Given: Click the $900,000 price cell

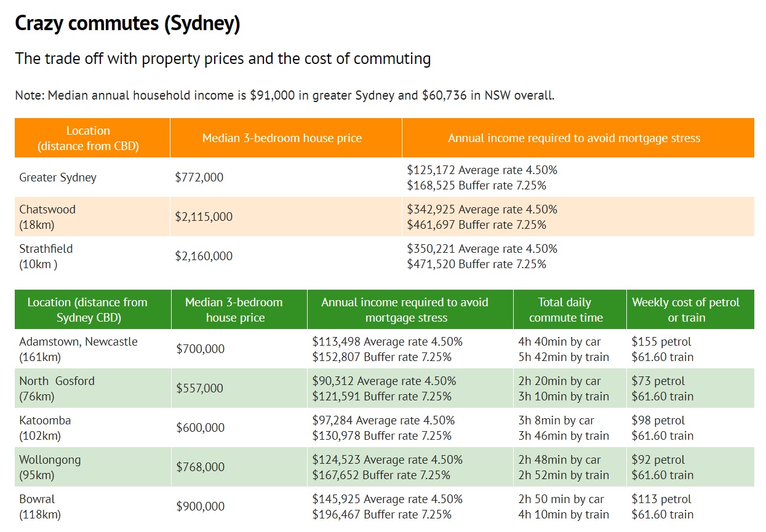Looking at the screenshot, I should click(x=239, y=507).
